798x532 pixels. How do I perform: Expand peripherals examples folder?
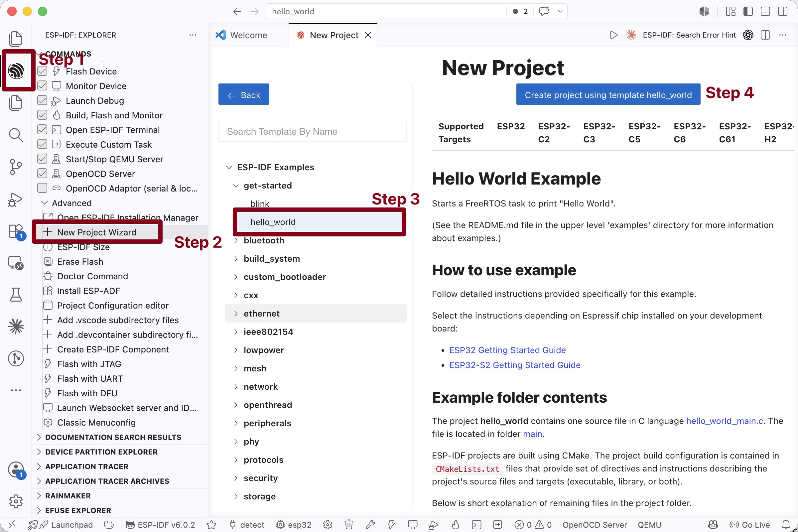(236, 423)
